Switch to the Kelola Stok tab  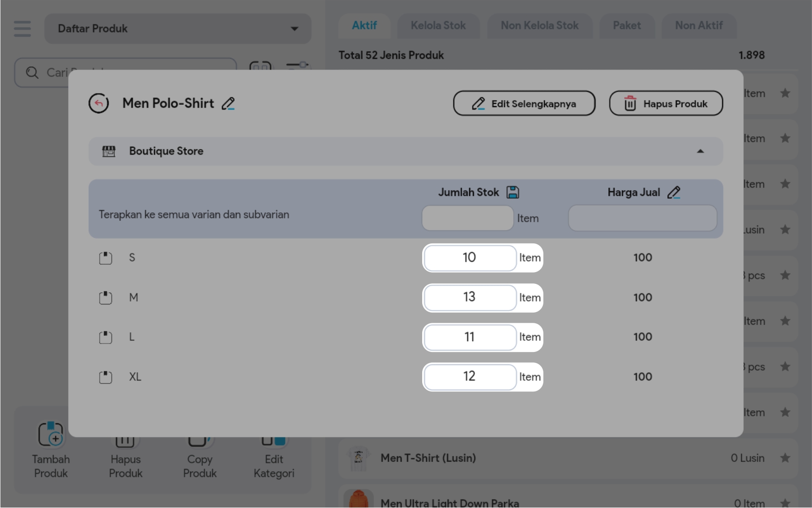coord(438,26)
